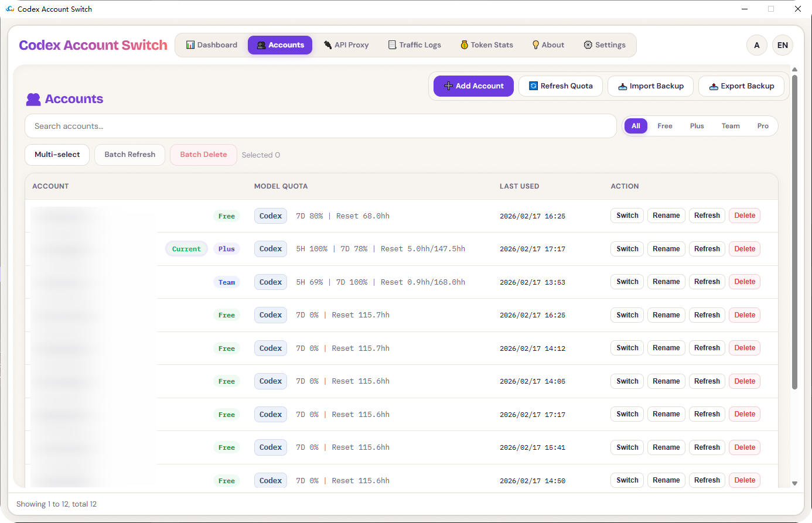The image size is (812, 523).
Task: Click the export icon in Export Backup
Action: [x=714, y=86]
